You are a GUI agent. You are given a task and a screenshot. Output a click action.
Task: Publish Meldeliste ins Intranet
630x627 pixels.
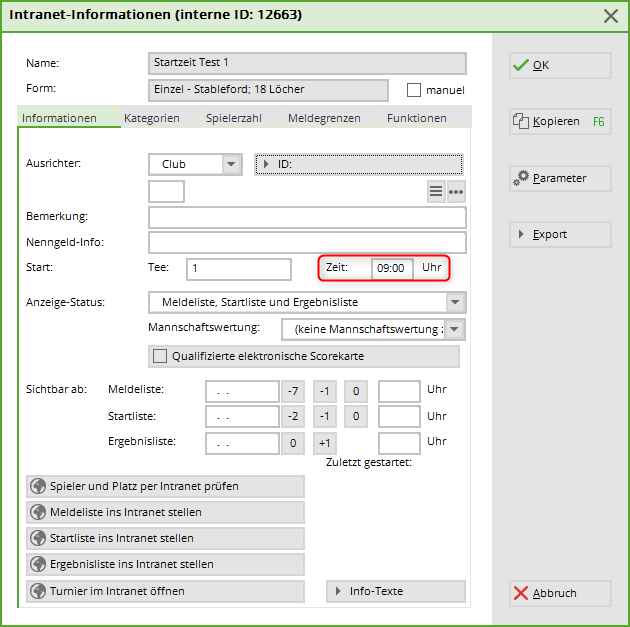(165, 512)
